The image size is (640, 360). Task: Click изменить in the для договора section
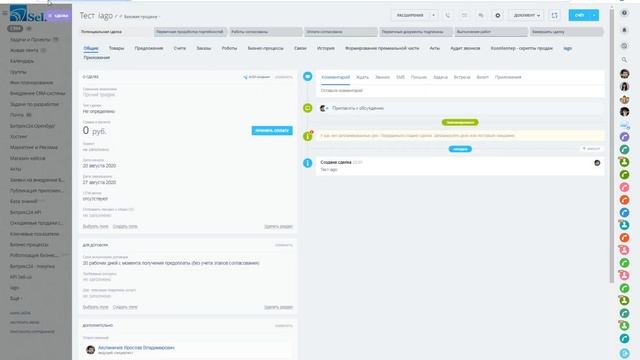click(283, 245)
